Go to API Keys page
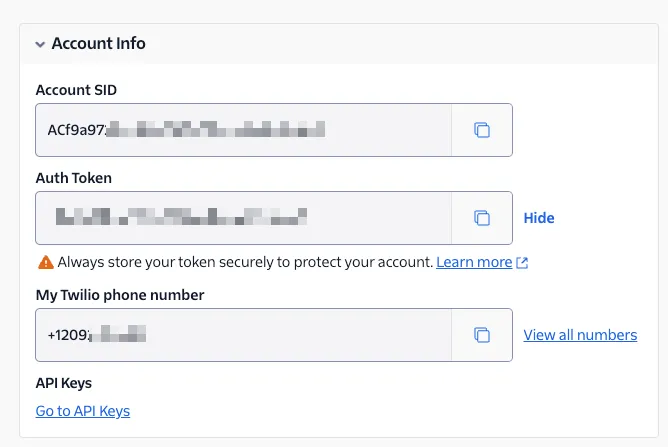Viewport: 668px width, 447px height. click(x=83, y=411)
